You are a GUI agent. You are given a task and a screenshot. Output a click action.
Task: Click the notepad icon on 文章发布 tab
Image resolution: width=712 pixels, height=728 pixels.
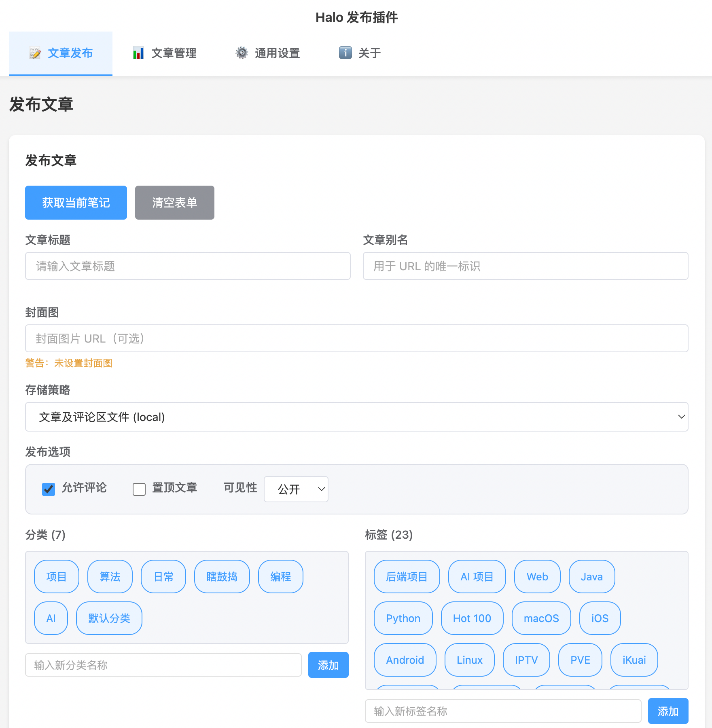click(x=35, y=53)
